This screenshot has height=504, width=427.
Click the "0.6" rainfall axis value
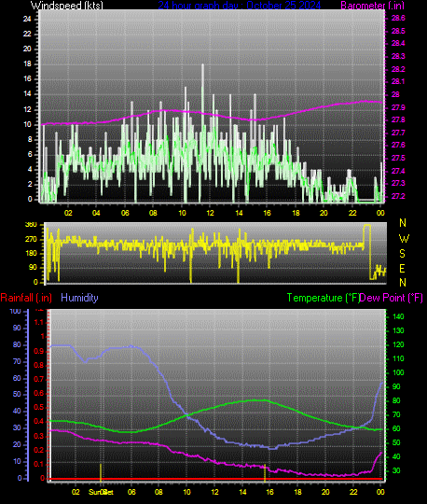(39, 394)
